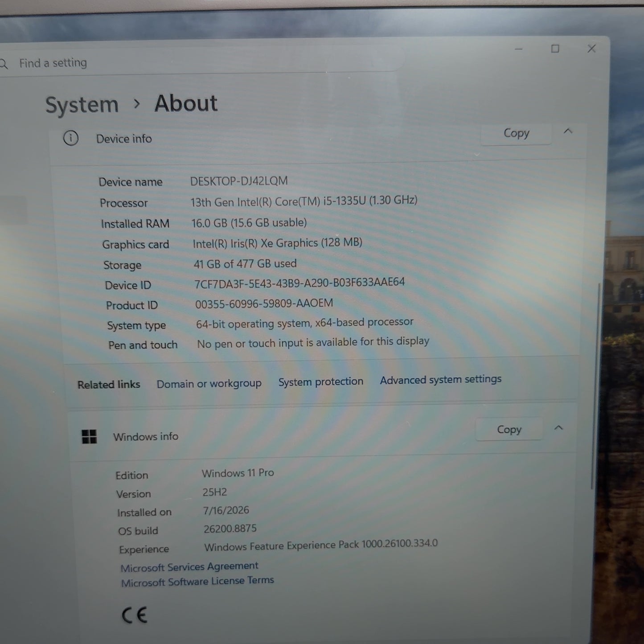Close the Settings window
Screen dimensions: 644x644
point(591,49)
